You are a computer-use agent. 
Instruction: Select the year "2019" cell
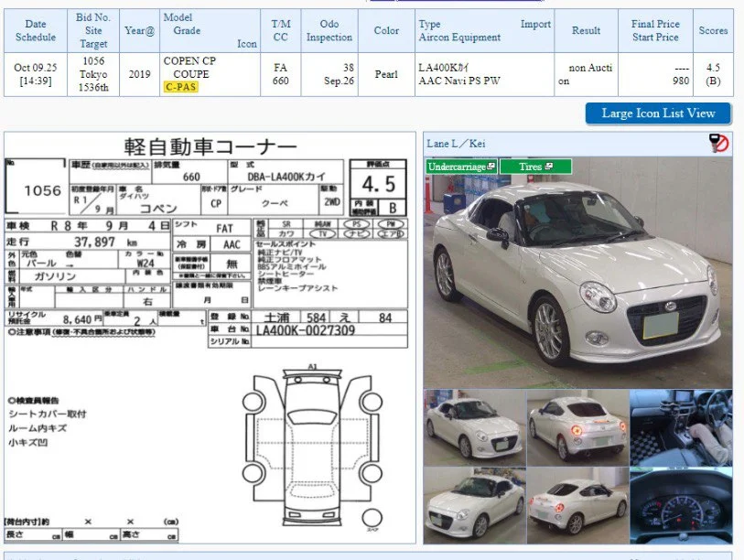point(139,74)
